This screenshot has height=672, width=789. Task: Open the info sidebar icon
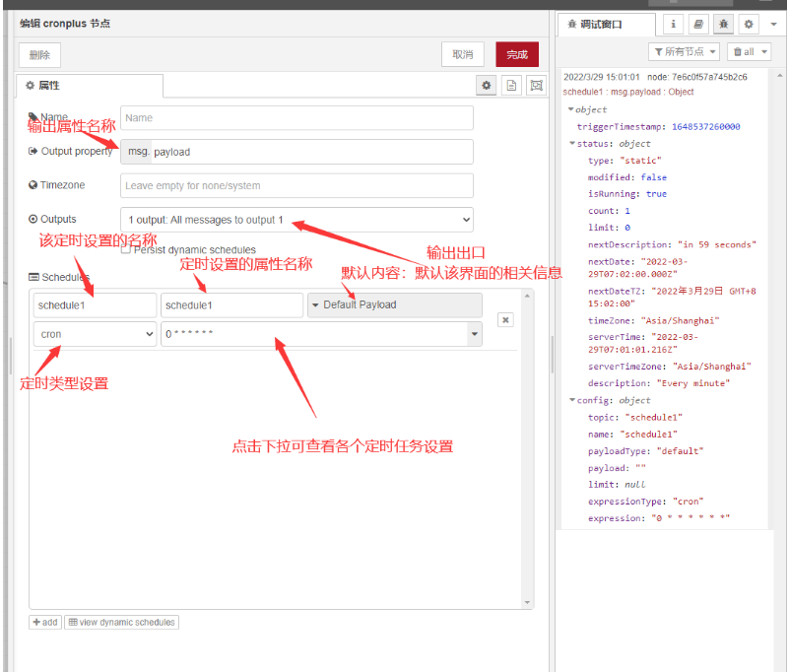click(x=673, y=25)
